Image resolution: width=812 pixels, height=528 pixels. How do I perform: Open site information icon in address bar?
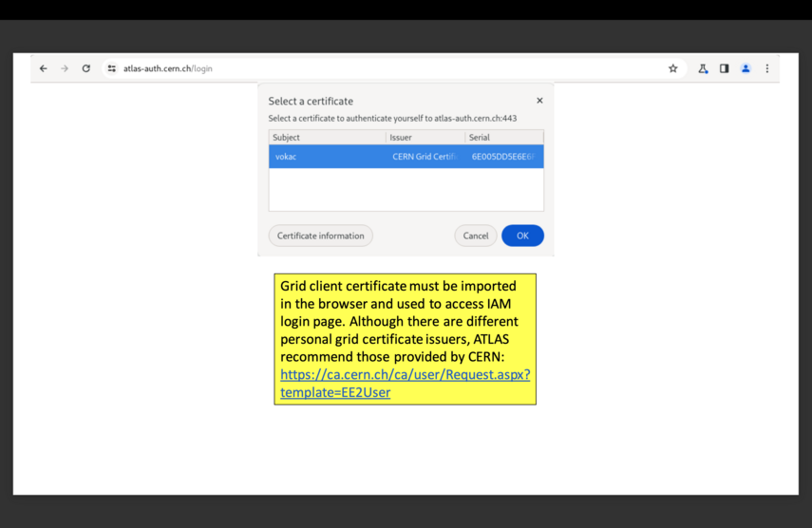[x=112, y=68]
